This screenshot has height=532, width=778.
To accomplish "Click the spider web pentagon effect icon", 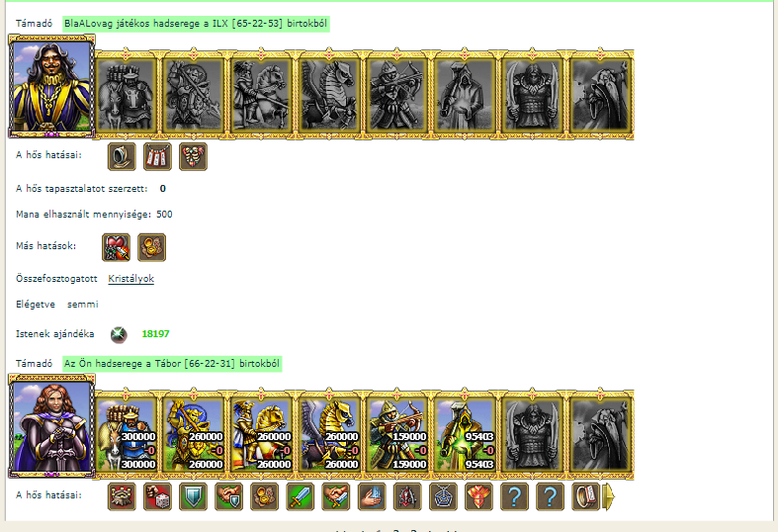I will [443, 496].
